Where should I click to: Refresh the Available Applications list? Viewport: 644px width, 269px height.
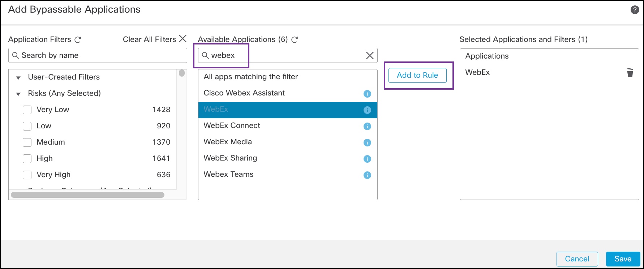295,40
